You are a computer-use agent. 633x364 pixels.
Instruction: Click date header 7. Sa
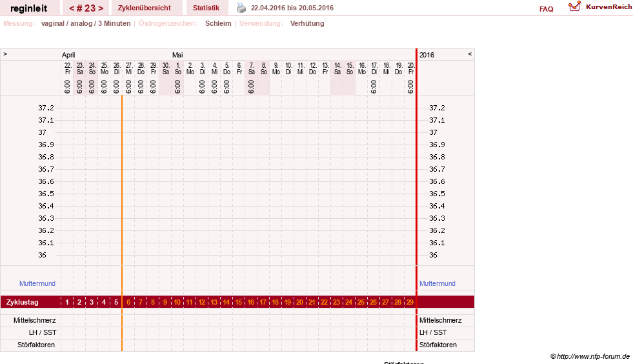(251, 68)
